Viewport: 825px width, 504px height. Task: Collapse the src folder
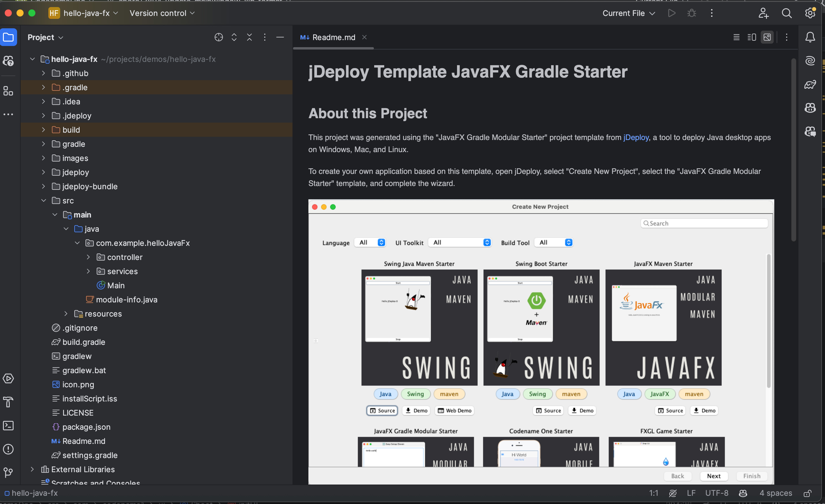(x=43, y=200)
